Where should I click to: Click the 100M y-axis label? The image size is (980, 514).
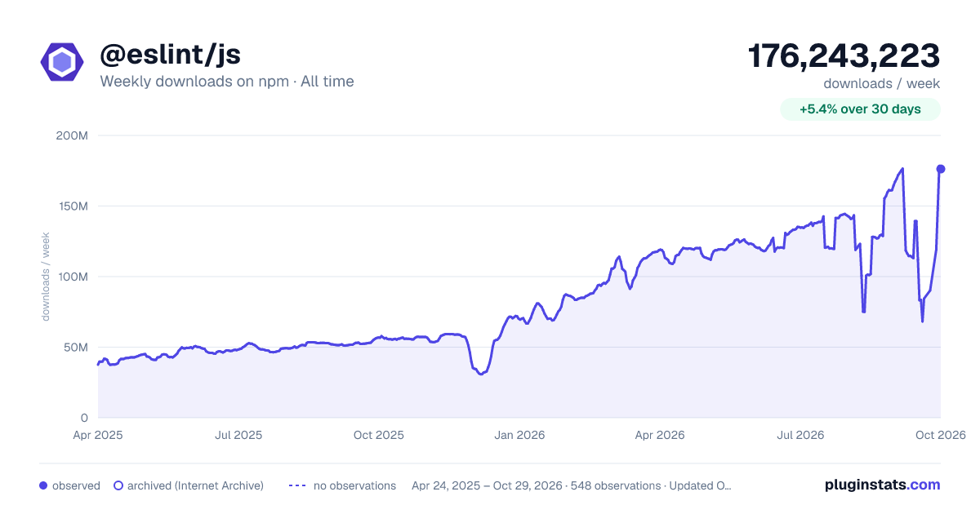73,277
